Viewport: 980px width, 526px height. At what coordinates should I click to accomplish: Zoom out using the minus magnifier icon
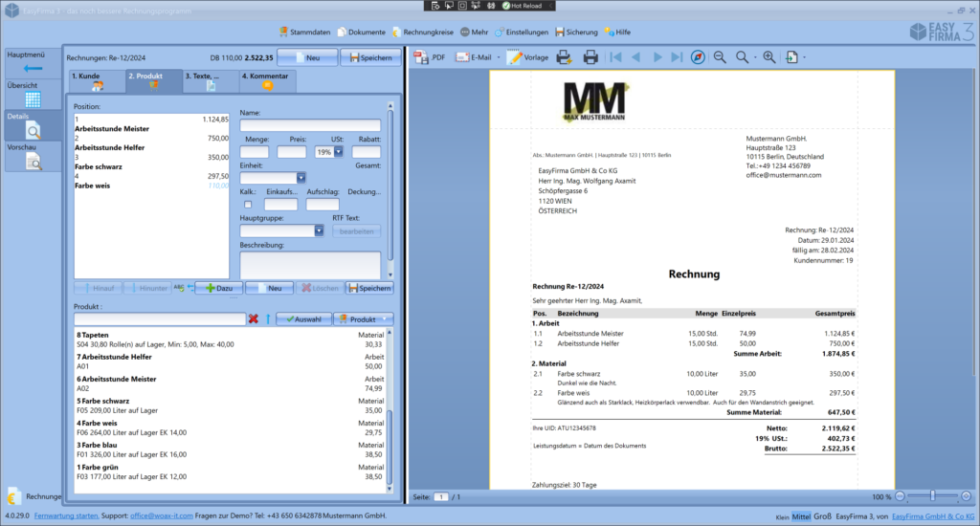(x=720, y=57)
